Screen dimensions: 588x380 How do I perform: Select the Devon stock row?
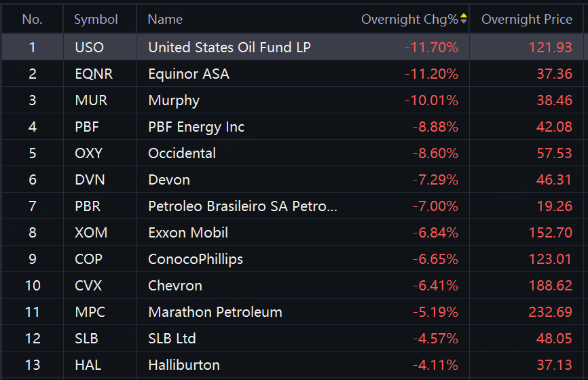tap(169, 180)
